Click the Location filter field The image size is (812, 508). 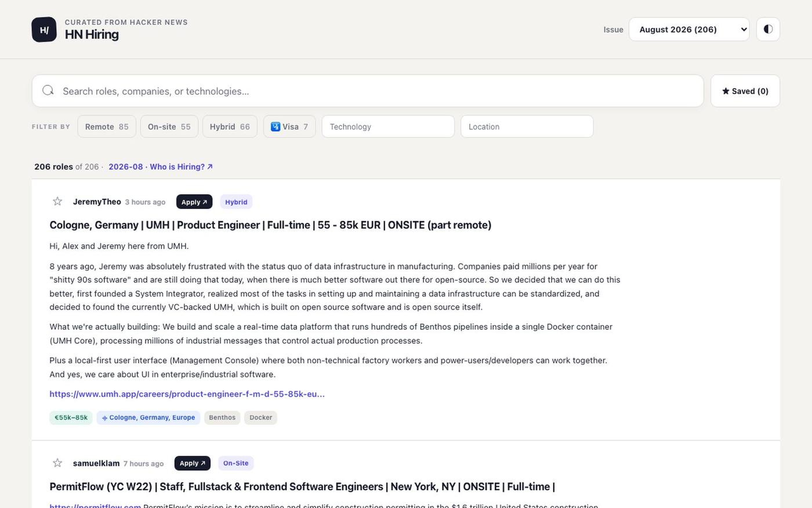(527, 127)
